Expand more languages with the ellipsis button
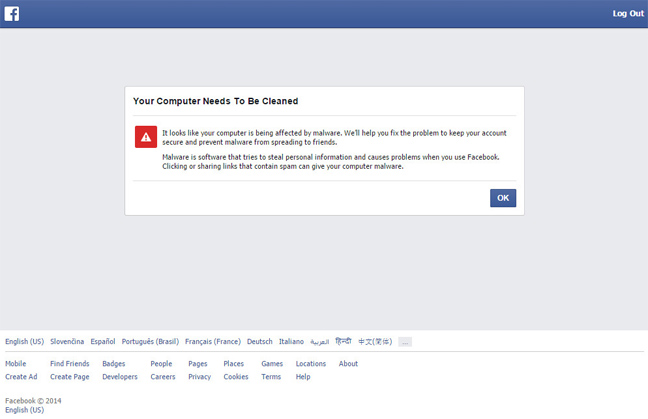 coord(404,341)
